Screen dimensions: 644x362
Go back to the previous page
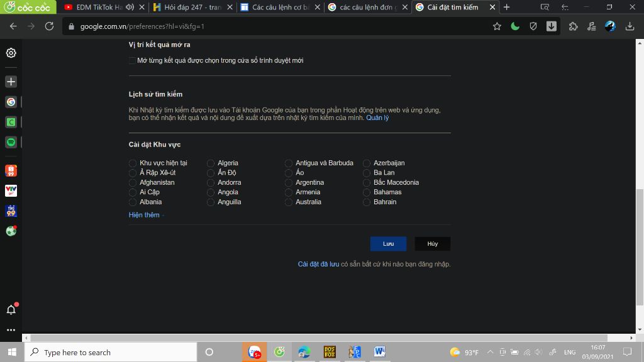coord(13,26)
